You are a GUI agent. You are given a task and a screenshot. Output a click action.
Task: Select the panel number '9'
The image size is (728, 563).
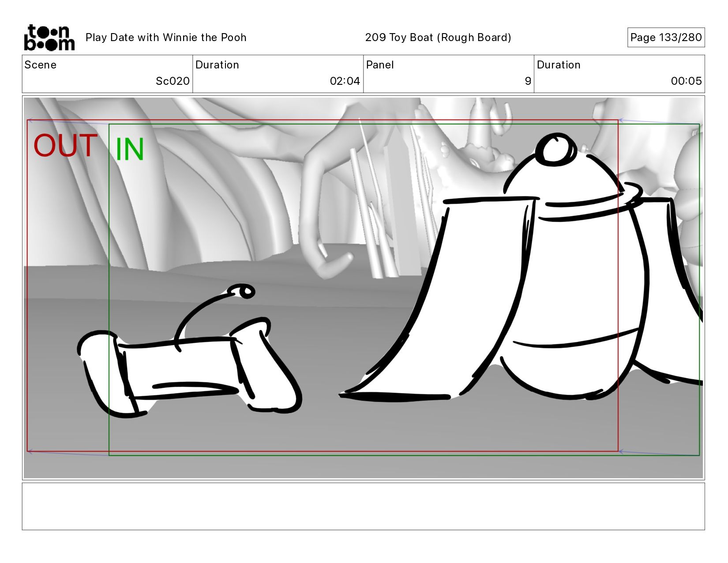[528, 81]
